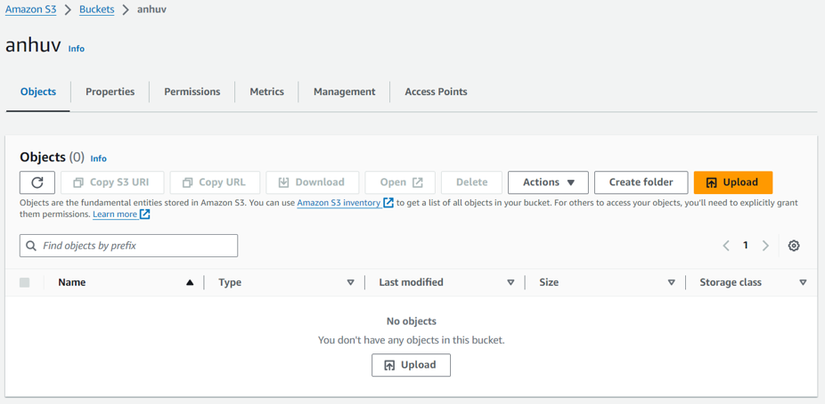The height and width of the screenshot is (404, 825).
Task: Toggle the select-all objects checkbox
Action: [25, 283]
